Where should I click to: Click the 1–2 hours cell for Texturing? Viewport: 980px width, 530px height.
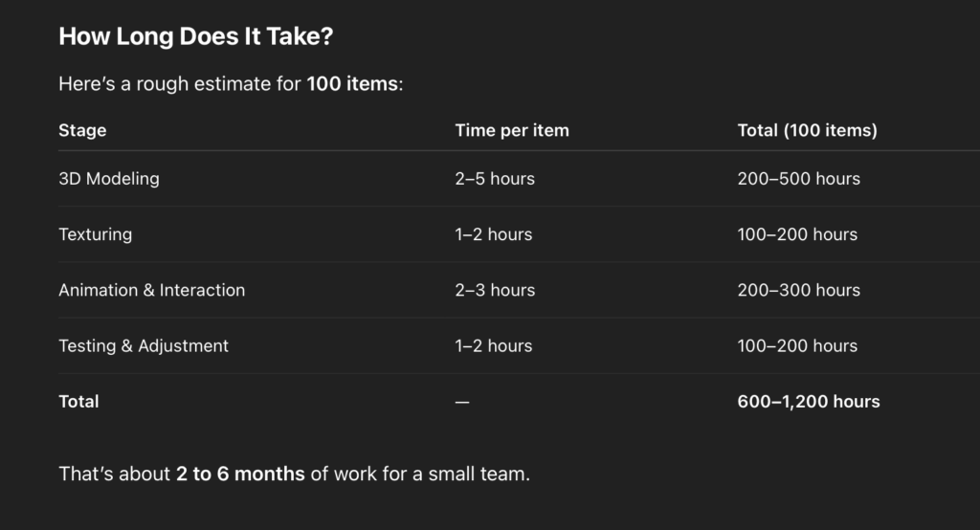494,234
